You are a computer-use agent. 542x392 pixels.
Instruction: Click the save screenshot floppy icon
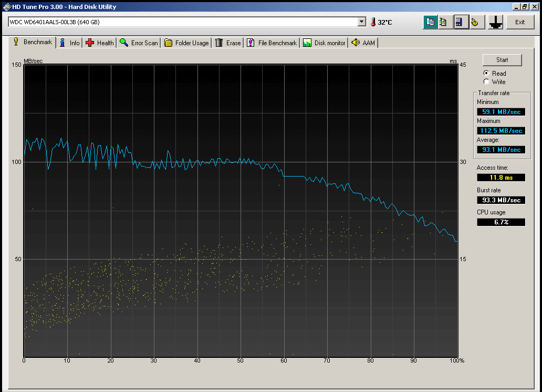pyautogui.click(x=460, y=22)
